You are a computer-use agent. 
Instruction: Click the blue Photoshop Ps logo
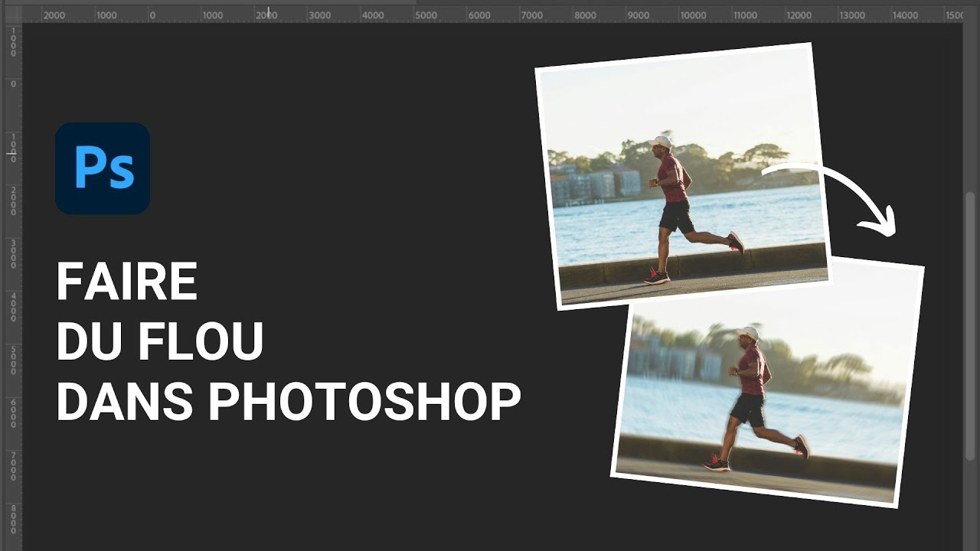[103, 168]
